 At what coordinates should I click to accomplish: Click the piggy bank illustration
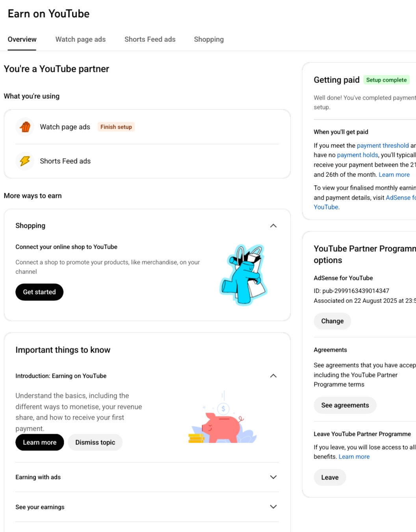point(222,424)
